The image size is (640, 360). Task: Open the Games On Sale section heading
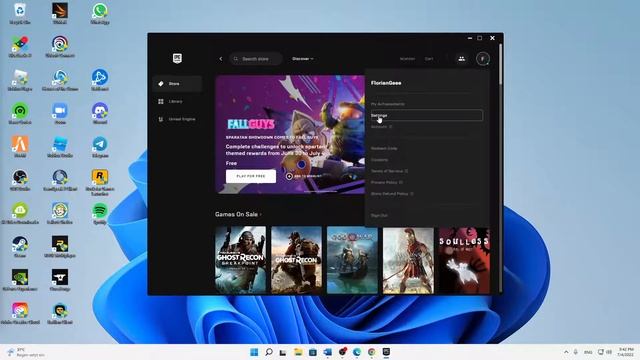(x=238, y=214)
